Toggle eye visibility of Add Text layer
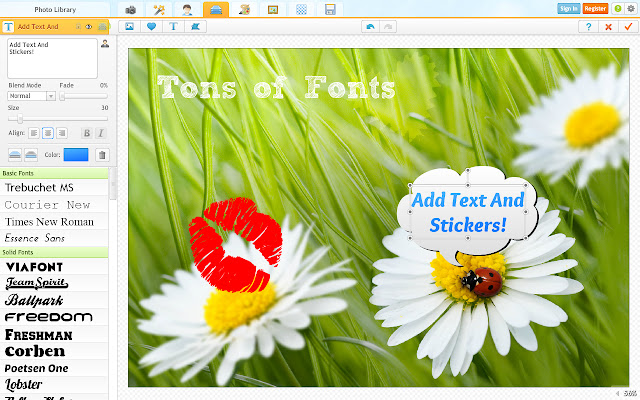640x400 pixels. tap(89, 27)
